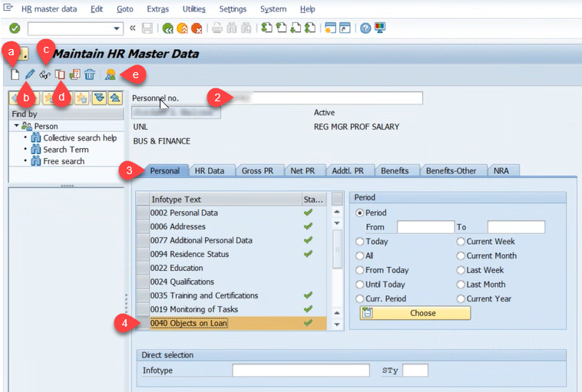Screen dimensions: 582x392
Task: Open Free search in Find by tree
Action: pyautogui.click(x=64, y=161)
